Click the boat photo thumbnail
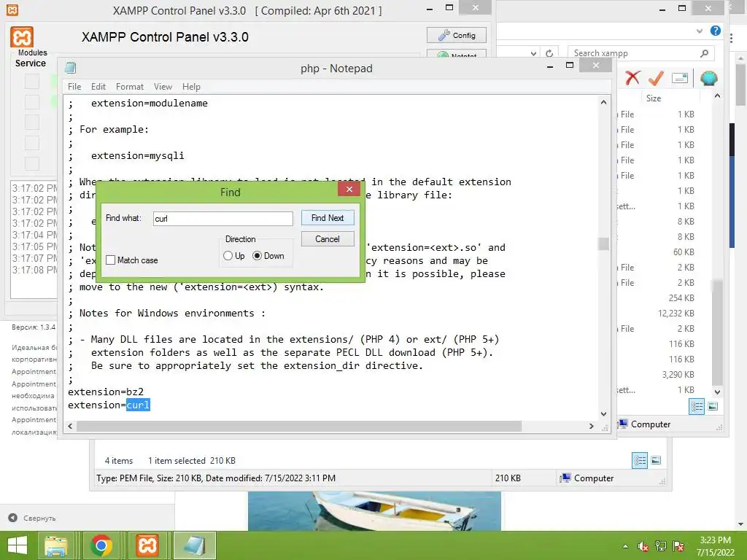Image resolution: width=747 pixels, height=560 pixels. [x=374, y=511]
